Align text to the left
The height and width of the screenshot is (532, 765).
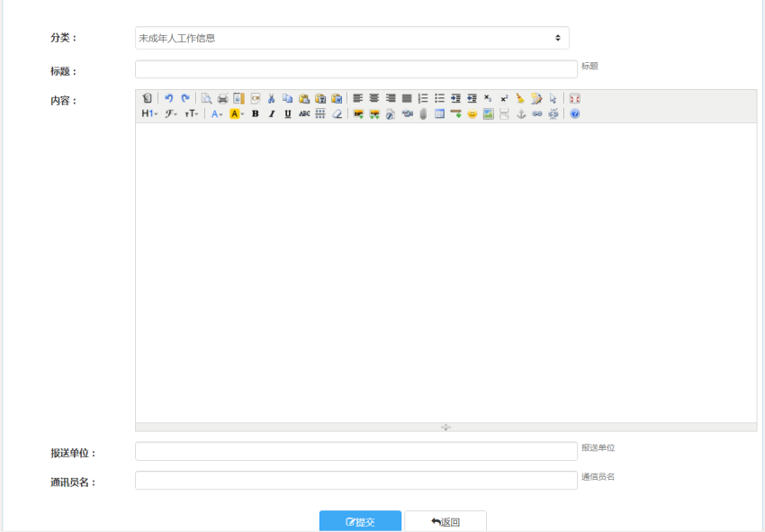[x=358, y=98]
